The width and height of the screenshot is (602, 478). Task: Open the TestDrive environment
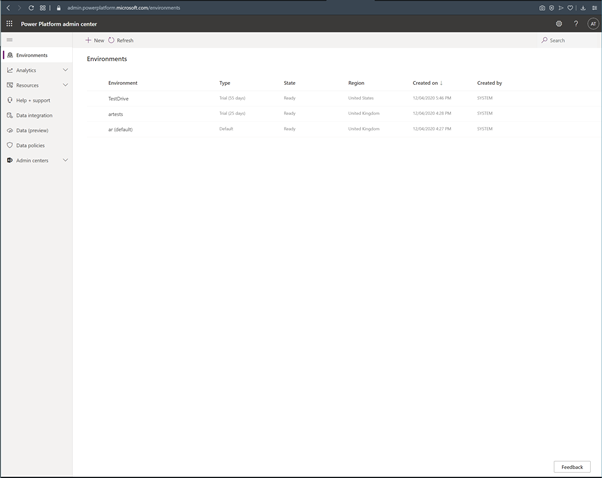point(119,98)
